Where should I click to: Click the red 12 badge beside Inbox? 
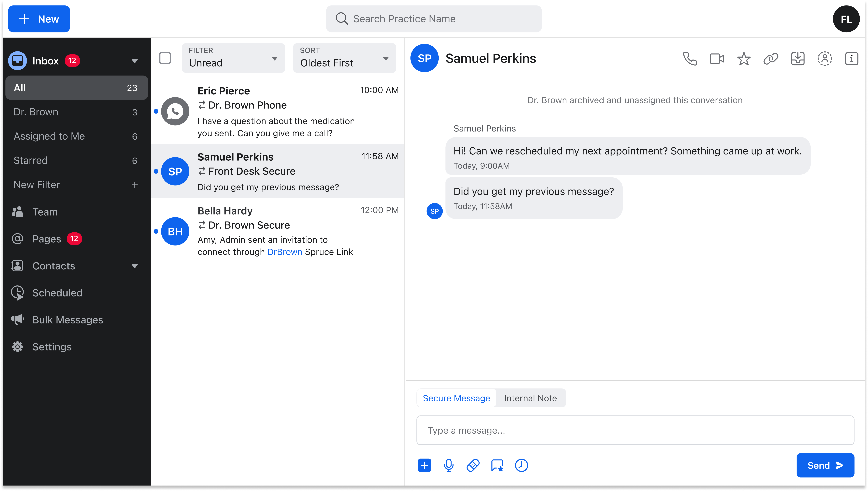[x=72, y=61]
